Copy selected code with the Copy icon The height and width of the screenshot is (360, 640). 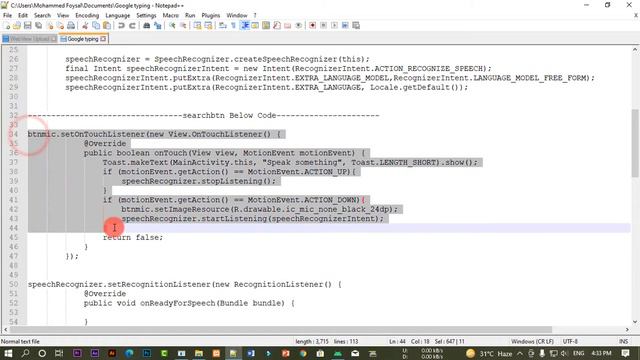[x=96, y=25]
